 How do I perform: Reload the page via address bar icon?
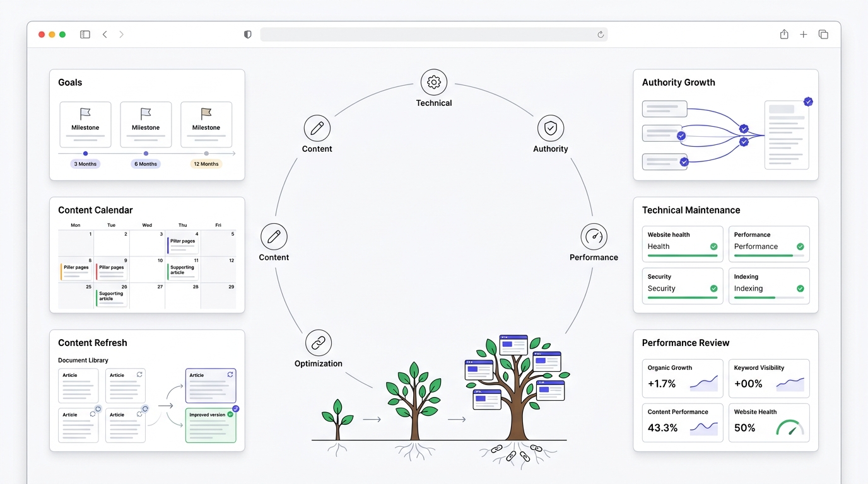(601, 35)
